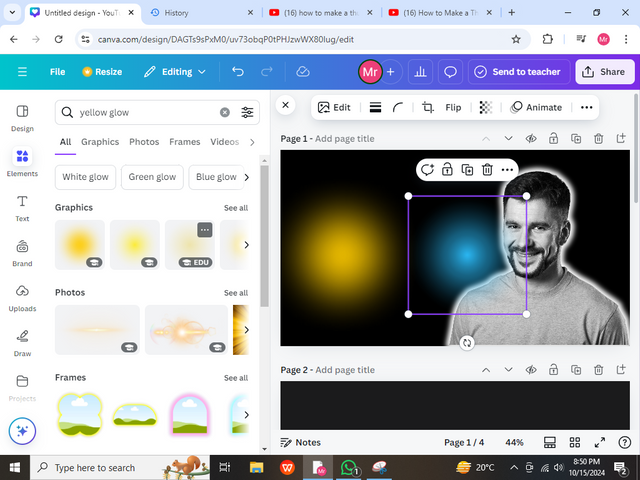Open the line weight border style option

pyautogui.click(x=375, y=107)
